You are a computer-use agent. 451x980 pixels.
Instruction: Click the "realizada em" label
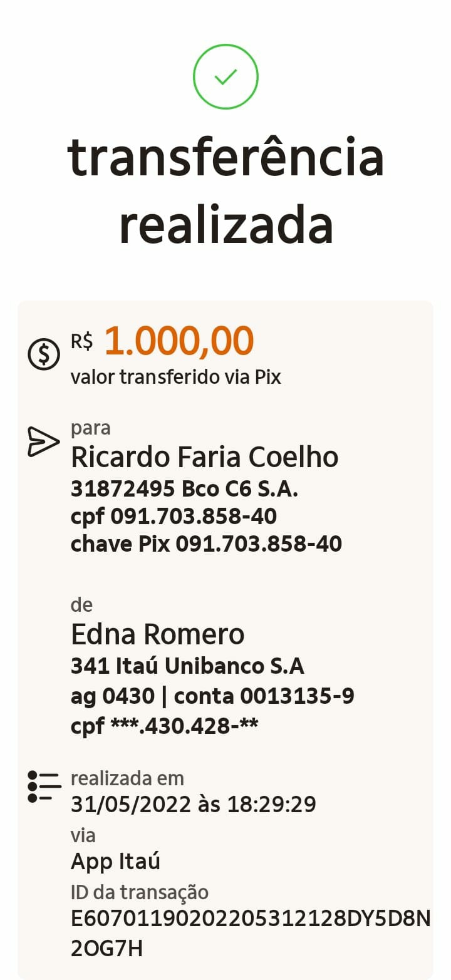pos(127,778)
